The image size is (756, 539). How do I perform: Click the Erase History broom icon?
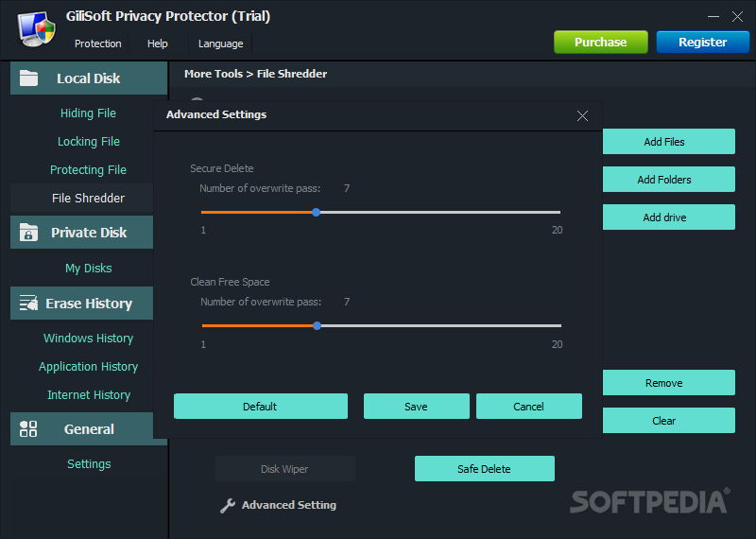pyautogui.click(x=28, y=303)
